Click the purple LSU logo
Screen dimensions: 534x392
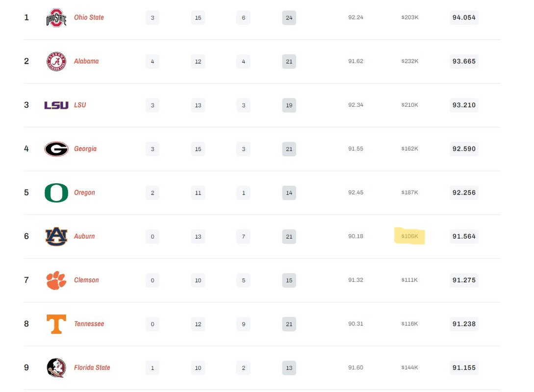tap(56, 105)
